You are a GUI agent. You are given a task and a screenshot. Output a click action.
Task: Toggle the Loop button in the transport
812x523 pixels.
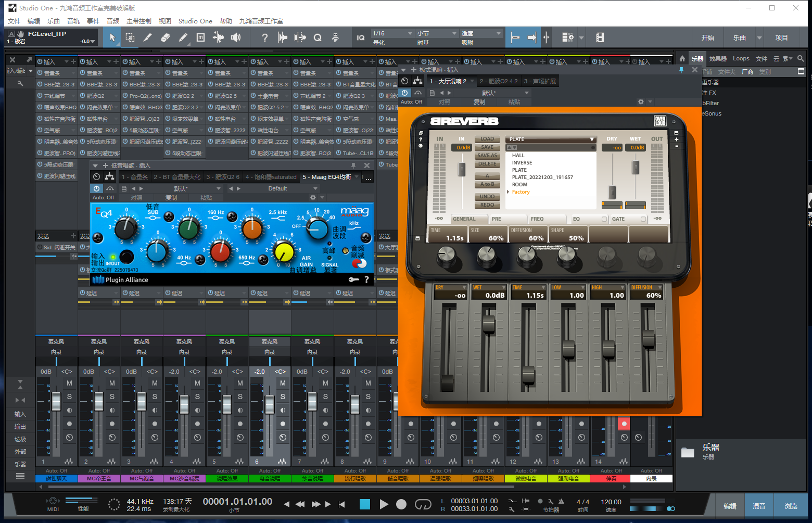(423, 504)
